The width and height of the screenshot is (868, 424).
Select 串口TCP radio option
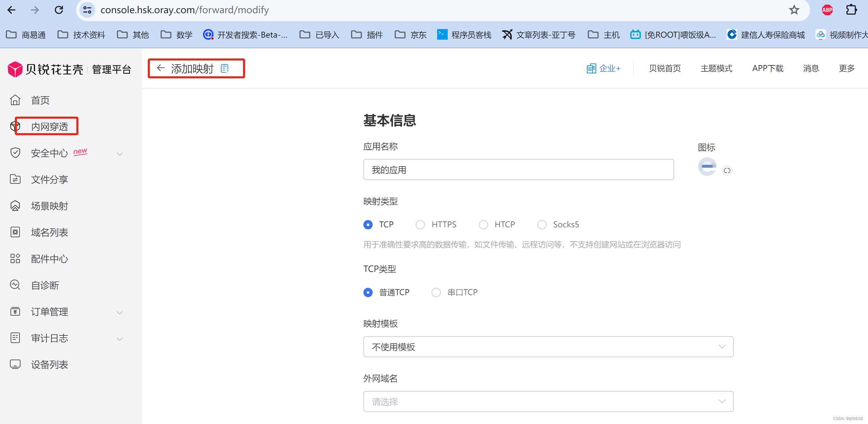pos(436,292)
